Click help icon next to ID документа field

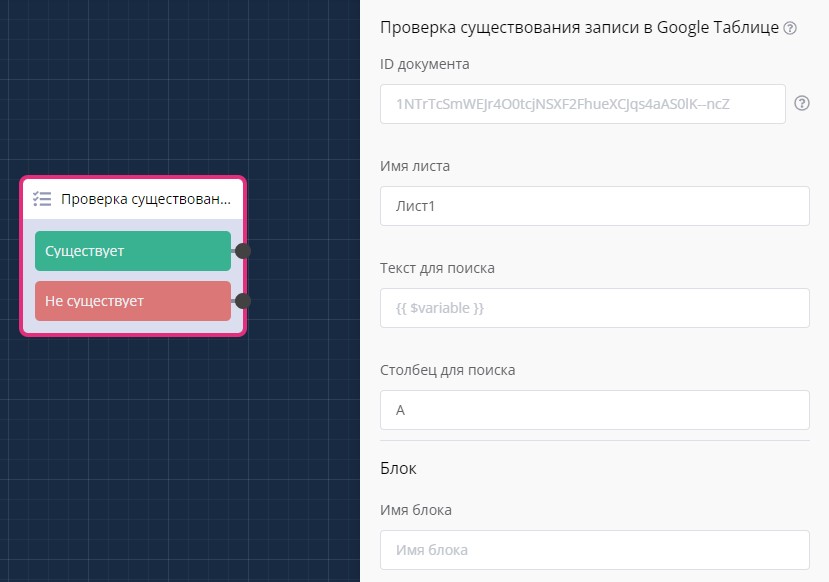coord(801,103)
